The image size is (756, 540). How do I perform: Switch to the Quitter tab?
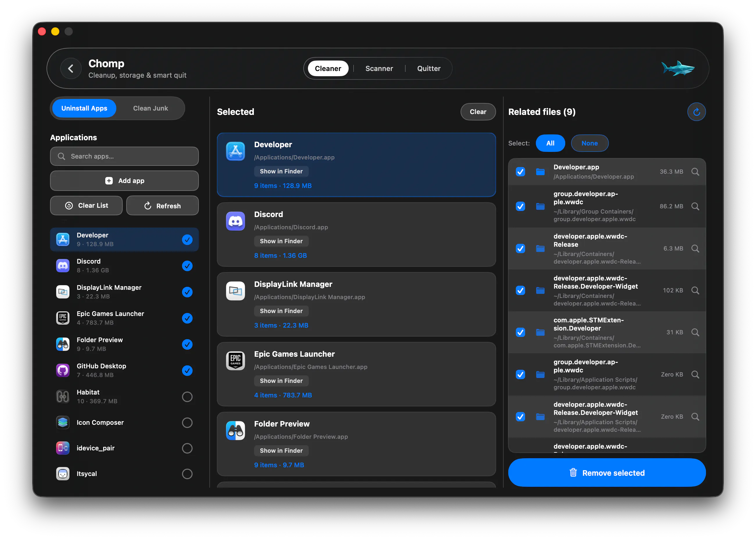(429, 68)
